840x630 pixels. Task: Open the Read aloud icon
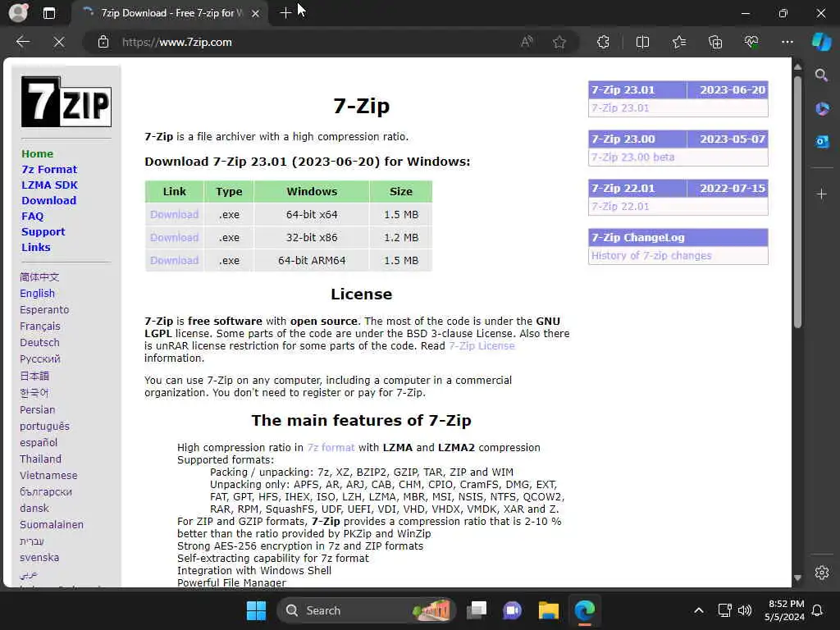527,42
